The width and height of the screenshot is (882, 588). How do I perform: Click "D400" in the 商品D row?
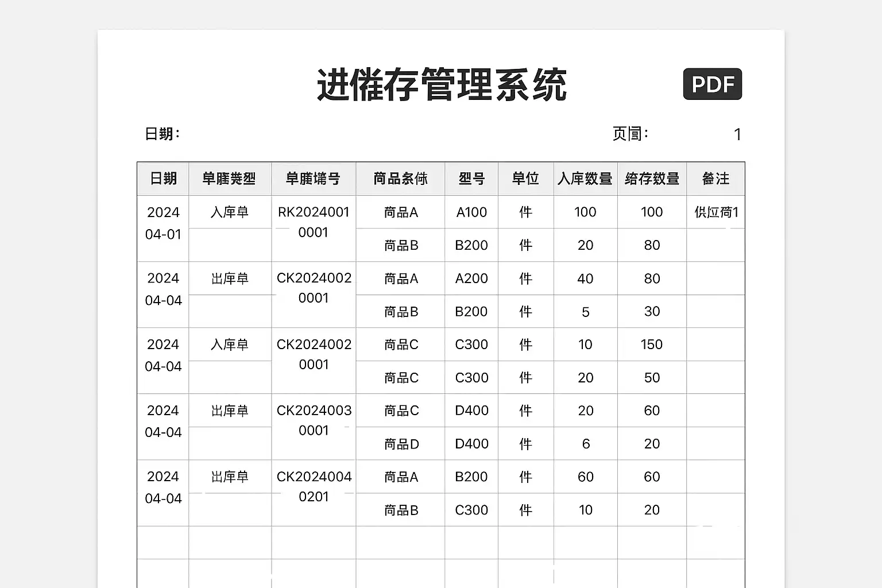(x=471, y=444)
